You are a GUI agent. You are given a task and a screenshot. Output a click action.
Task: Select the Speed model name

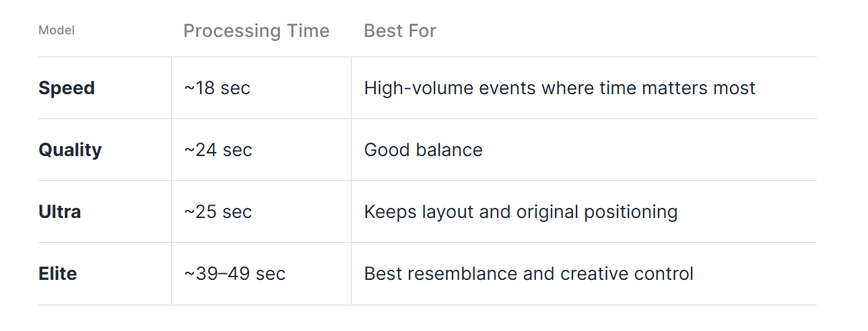click(67, 88)
